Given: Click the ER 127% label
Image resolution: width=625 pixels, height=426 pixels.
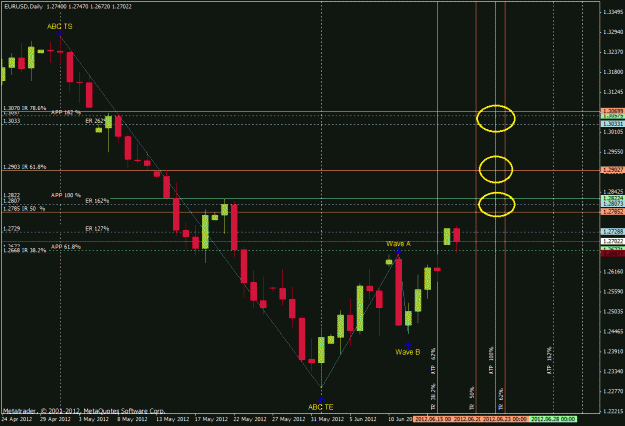Looking at the screenshot, I should coord(97,228).
